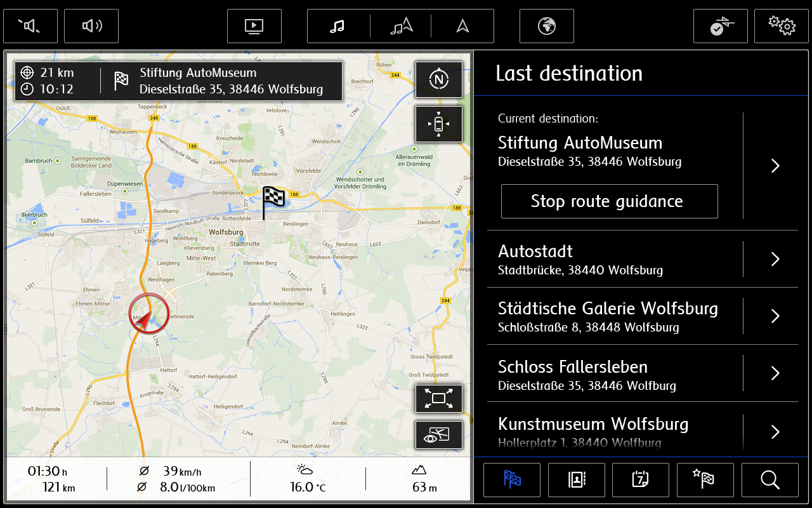Click arrival time 10:12 readout
The image size is (812, 508).
point(48,90)
